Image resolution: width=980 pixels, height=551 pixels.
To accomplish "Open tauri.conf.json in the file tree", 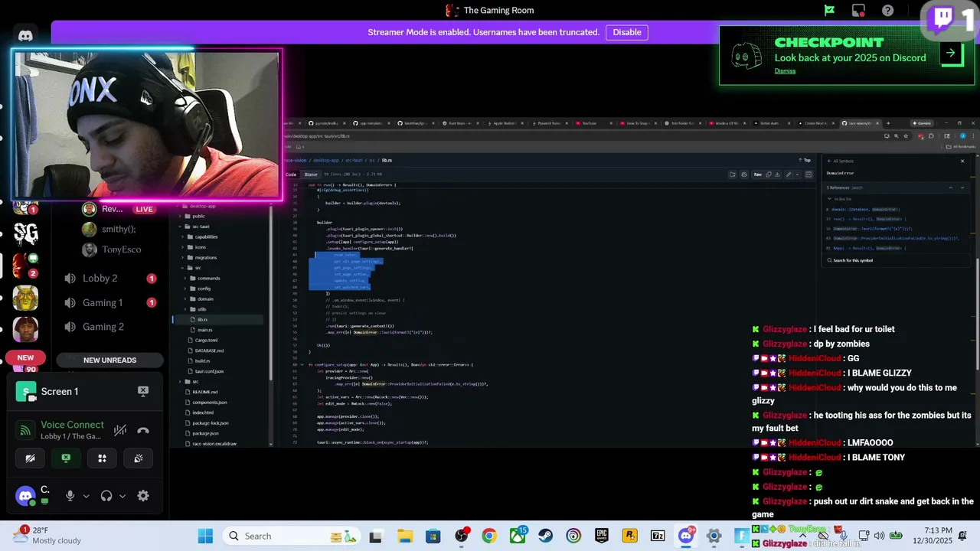I will pyautogui.click(x=209, y=371).
